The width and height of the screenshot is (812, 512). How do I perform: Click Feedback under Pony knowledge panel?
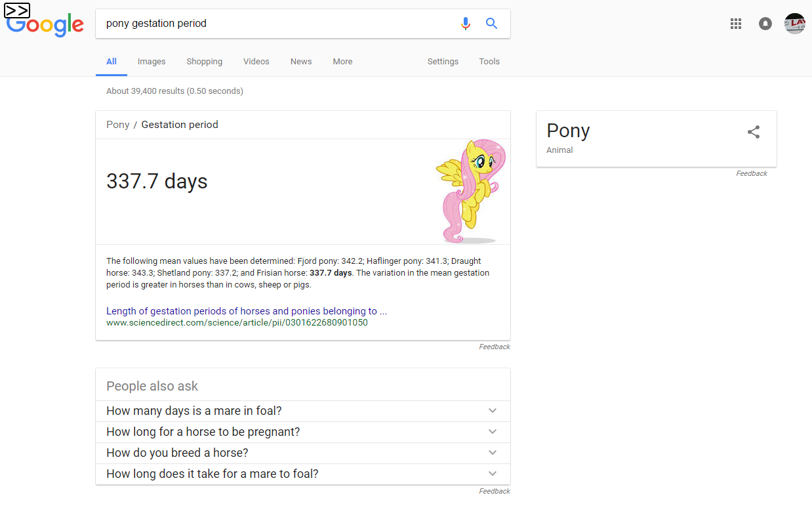pos(752,173)
